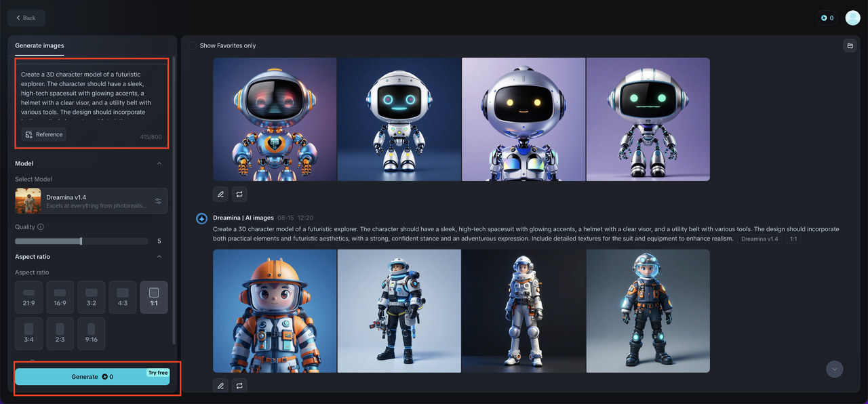Select the 21:9 aspect ratio

28,298
